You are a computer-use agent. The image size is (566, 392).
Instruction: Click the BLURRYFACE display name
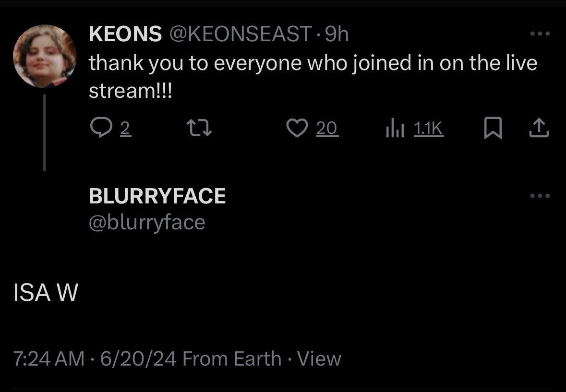click(x=157, y=196)
